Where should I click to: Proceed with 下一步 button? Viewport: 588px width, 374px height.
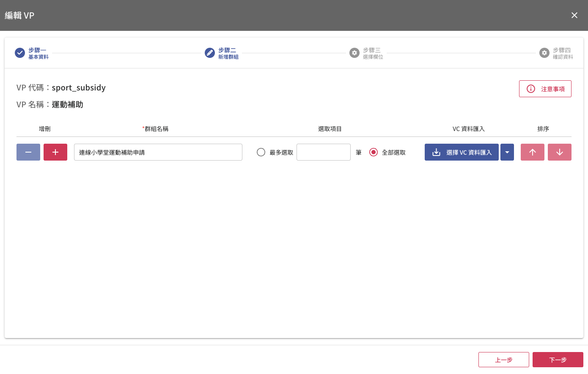click(x=558, y=360)
